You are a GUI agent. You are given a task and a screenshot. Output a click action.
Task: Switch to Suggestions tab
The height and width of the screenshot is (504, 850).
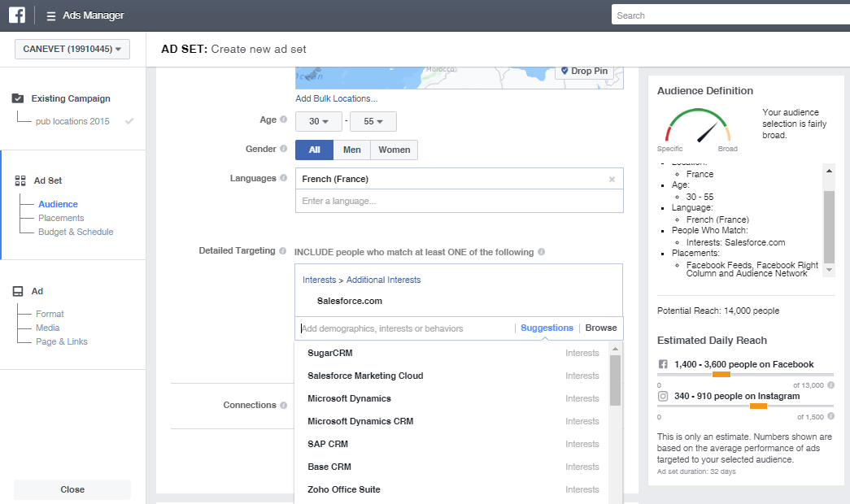[x=547, y=328]
